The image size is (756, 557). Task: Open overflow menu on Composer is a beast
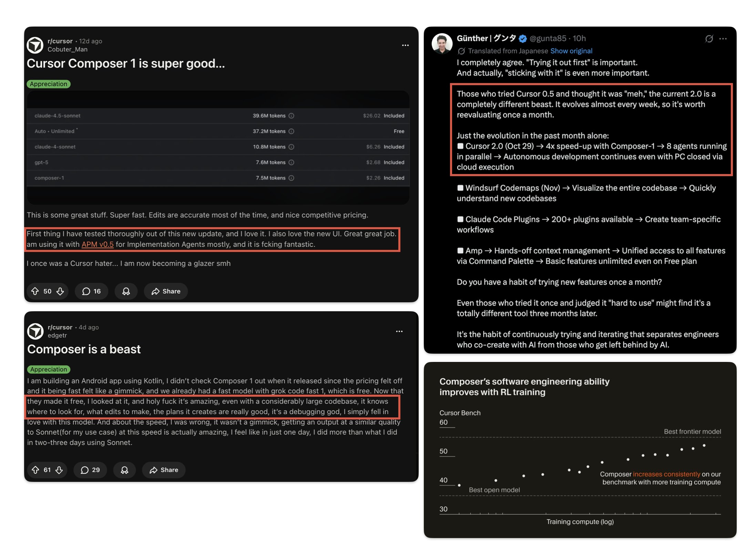[399, 331]
